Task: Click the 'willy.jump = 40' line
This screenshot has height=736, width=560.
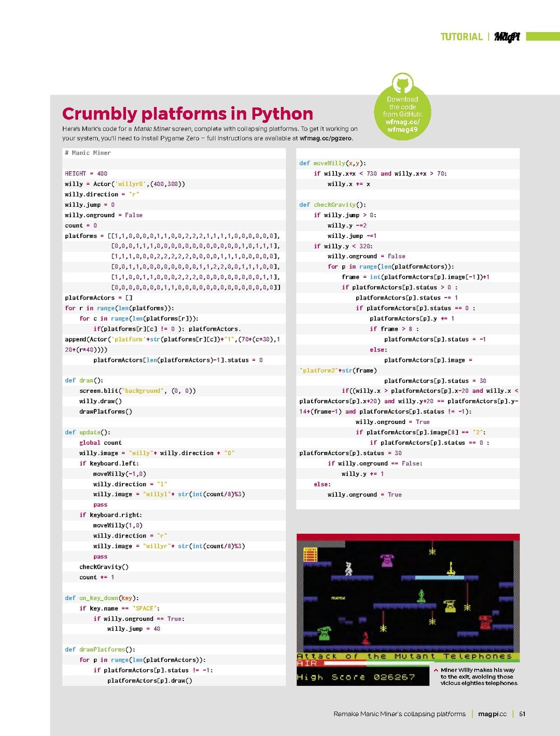Action: pos(134,629)
